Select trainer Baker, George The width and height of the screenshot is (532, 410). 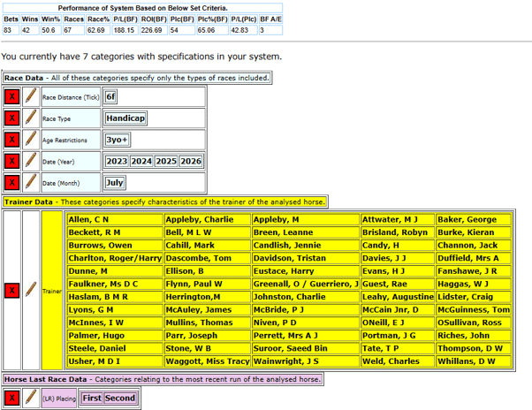[474, 220]
